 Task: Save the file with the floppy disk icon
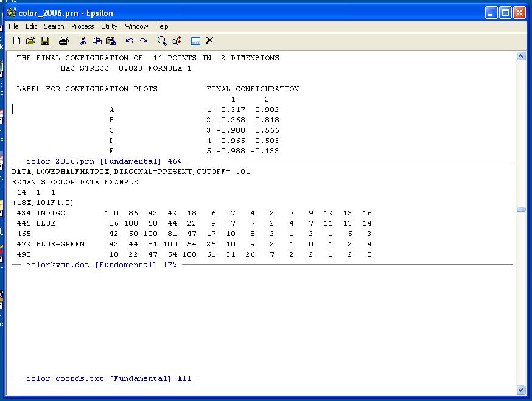45,41
